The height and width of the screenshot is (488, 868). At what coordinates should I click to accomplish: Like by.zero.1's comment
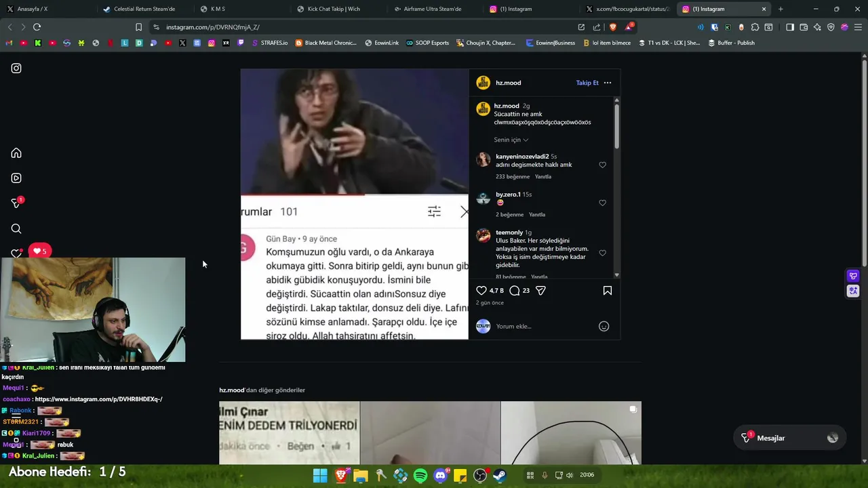pos(602,203)
